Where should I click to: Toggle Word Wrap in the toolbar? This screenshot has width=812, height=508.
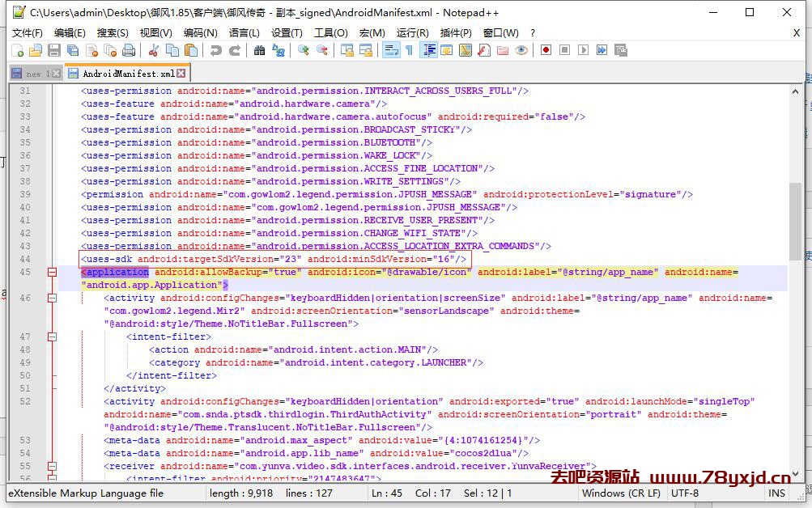point(390,50)
